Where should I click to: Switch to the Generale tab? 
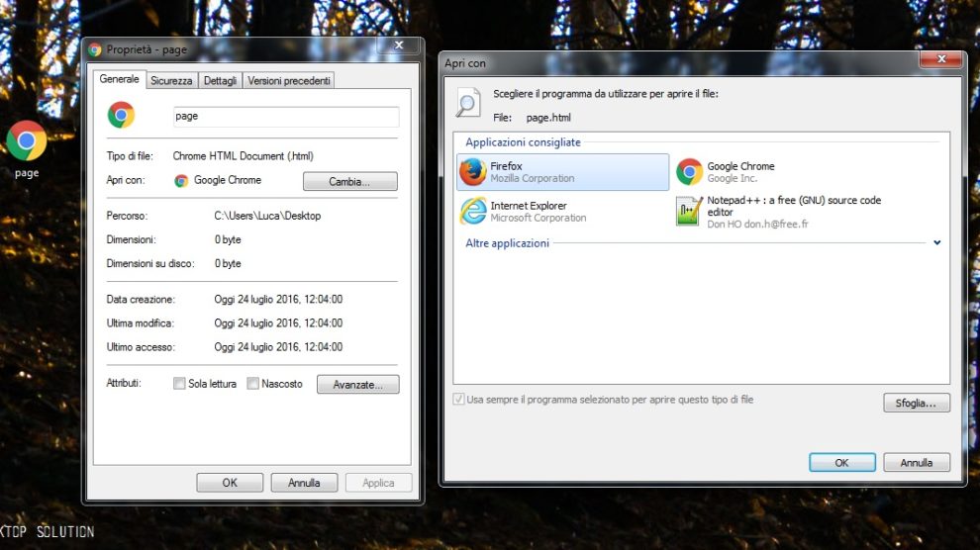click(x=120, y=79)
